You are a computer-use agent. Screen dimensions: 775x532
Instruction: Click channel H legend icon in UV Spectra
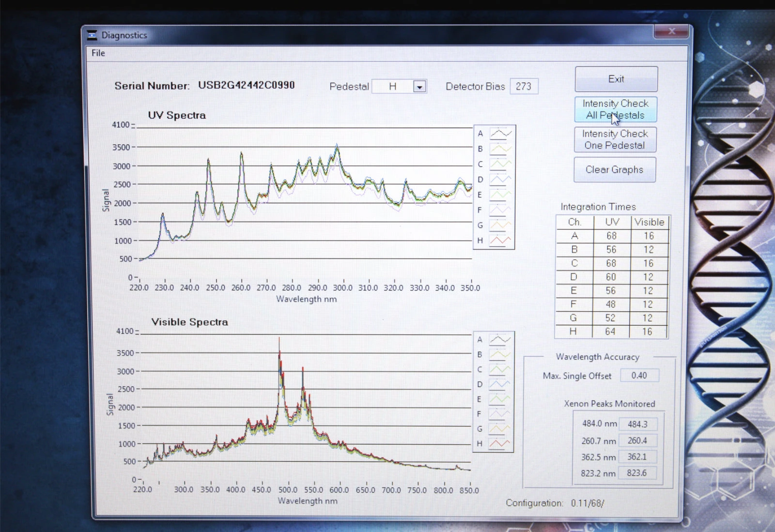click(x=500, y=240)
